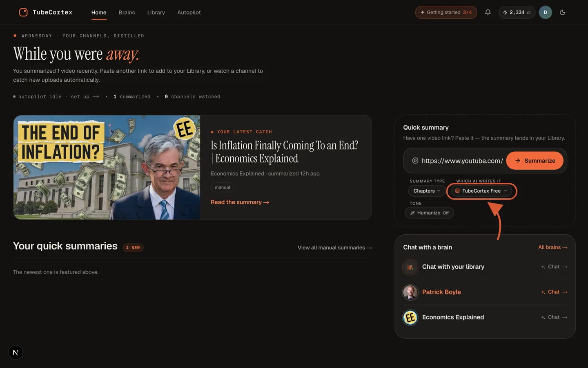Click the manual tag on latest catch
Viewport: 588px width, 368px height.
click(223, 187)
